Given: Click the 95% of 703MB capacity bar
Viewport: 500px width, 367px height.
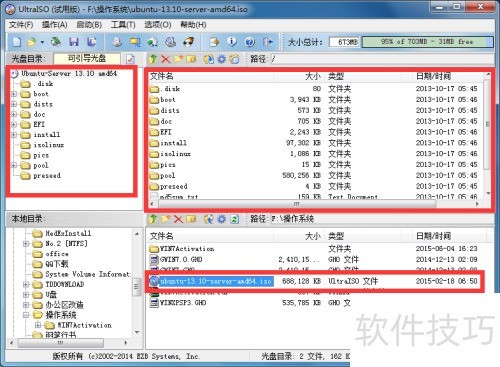Looking at the screenshot, I should point(427,42).
